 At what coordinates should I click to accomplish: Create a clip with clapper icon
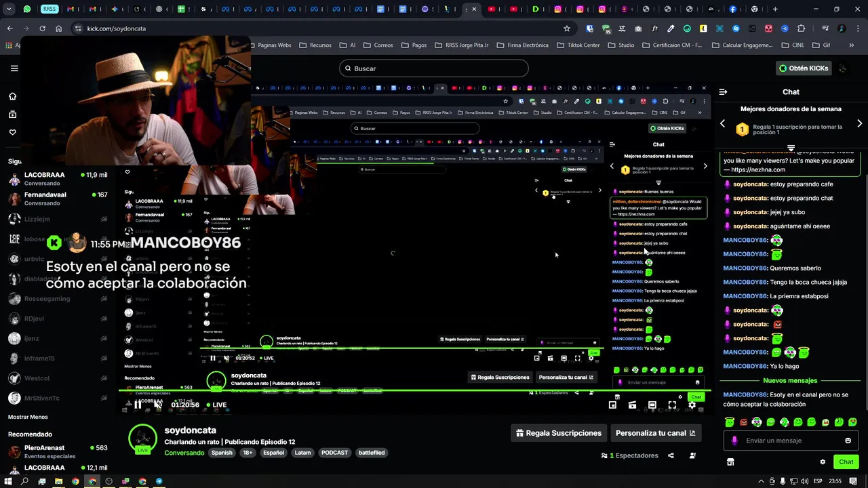[632, 405]
